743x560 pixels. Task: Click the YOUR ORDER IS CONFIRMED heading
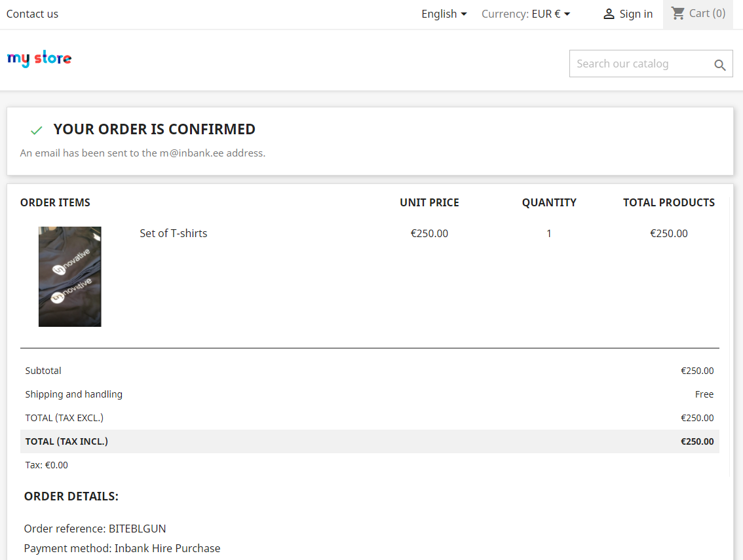tap(154, 129)
